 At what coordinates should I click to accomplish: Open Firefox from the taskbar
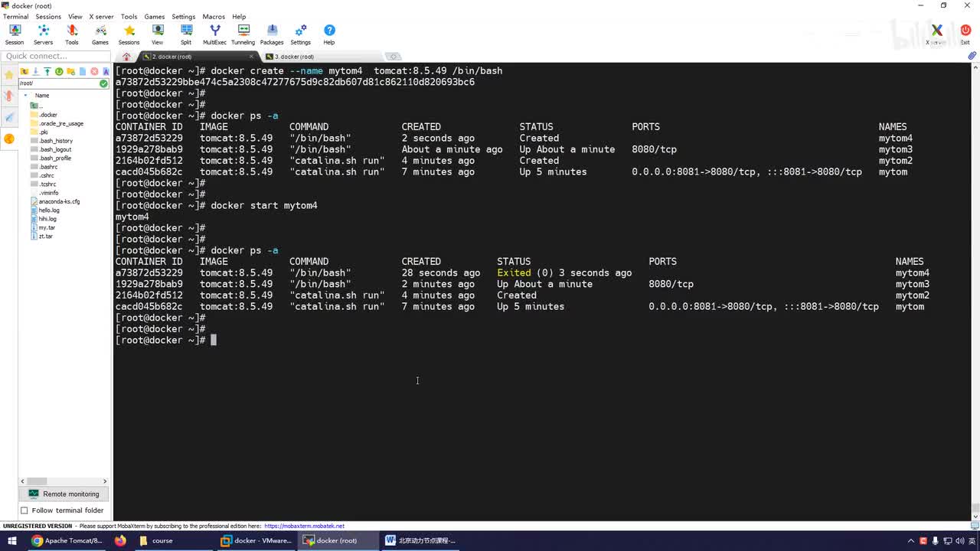click(120, 540)
